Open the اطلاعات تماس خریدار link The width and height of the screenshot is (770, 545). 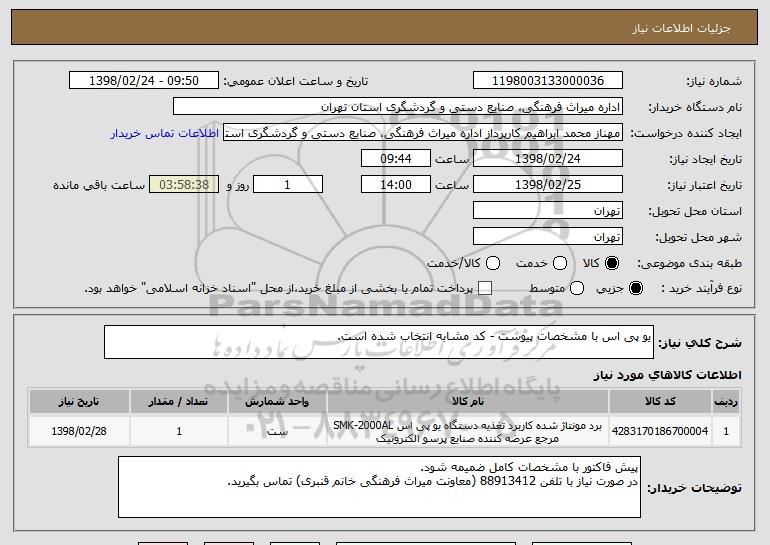pos(165,134)
